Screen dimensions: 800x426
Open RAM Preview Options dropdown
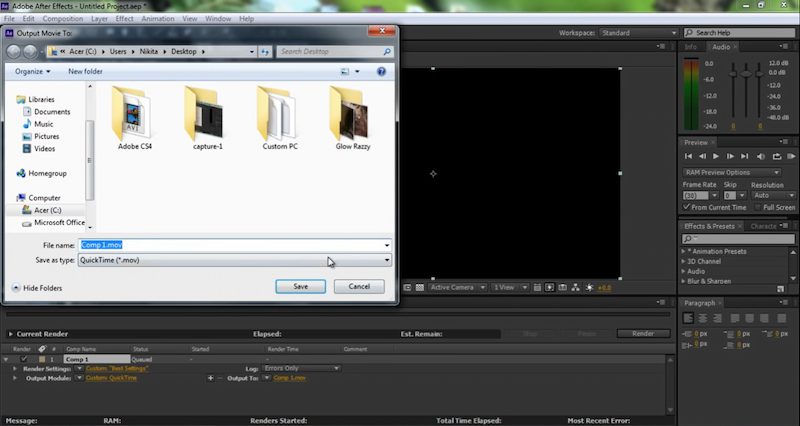[732, 172]
